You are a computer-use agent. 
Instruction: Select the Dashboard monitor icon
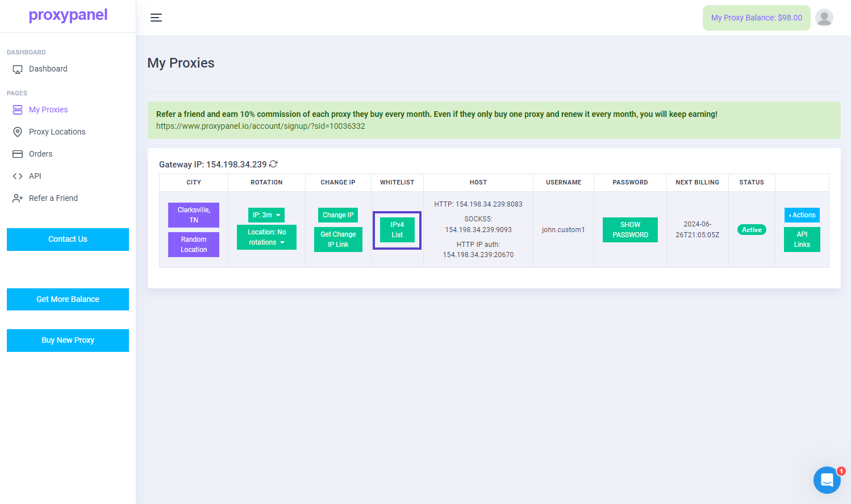pyautogui.click(x=18, y=69)
